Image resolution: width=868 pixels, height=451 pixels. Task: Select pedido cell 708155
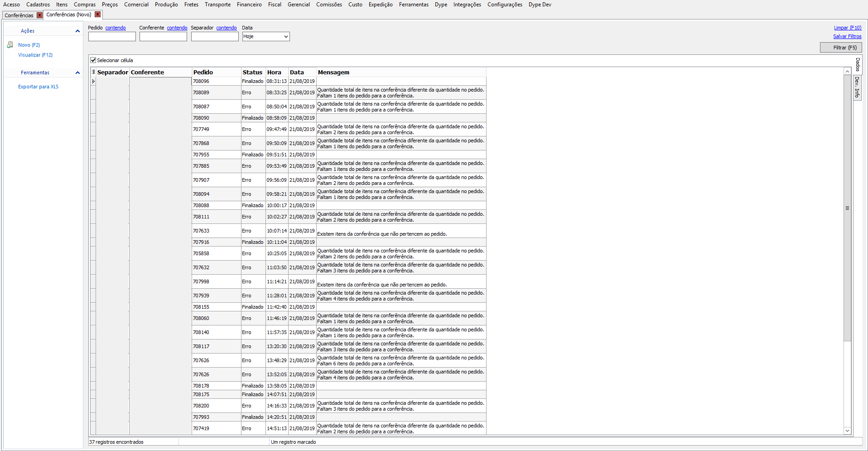[x=217, y=307]
